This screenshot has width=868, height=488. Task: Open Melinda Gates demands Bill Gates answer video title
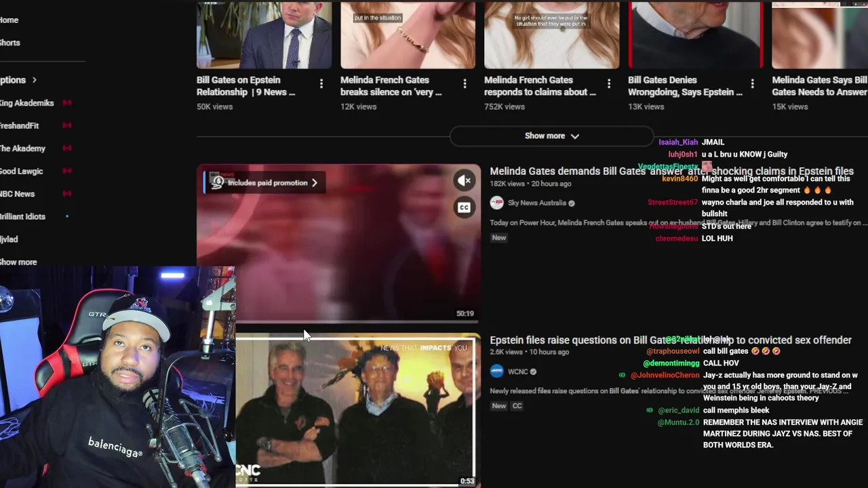coord(671,171)
